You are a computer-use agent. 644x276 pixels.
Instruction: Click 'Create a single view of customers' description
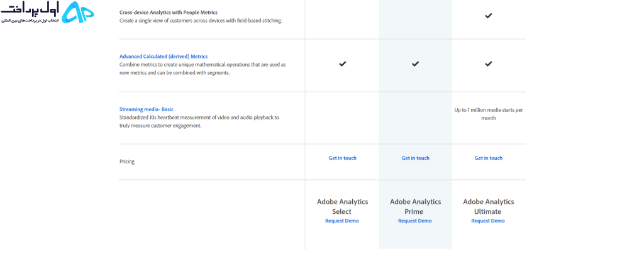tap(201, 21)
